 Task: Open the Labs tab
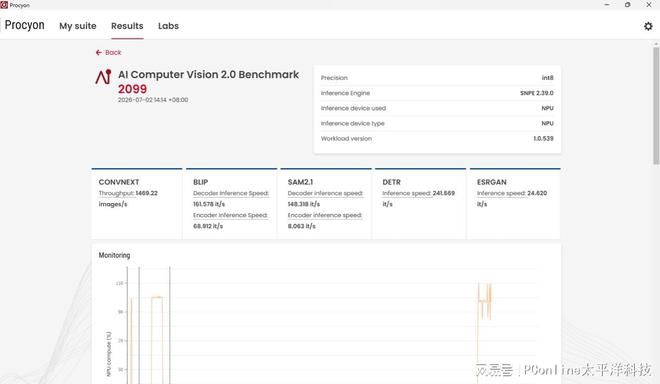pyautogui.click(x=168, y=26)
